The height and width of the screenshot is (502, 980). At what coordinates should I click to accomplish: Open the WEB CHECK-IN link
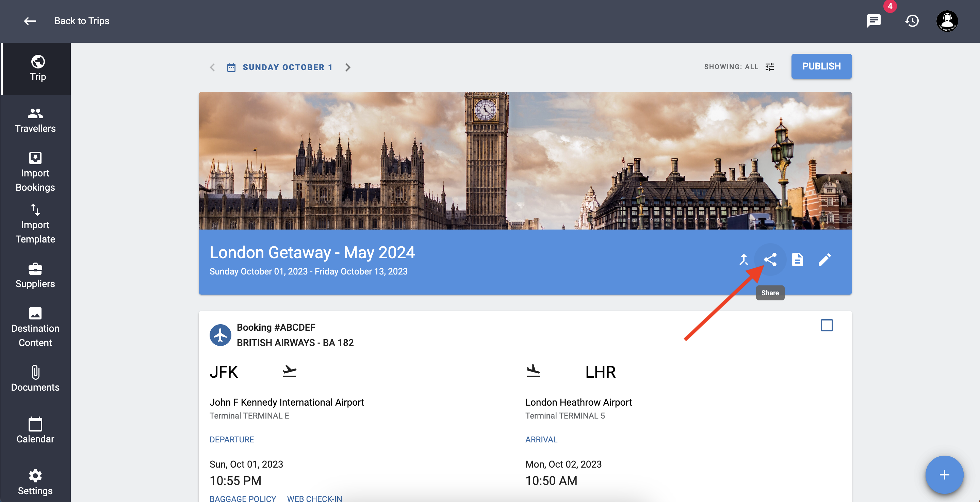[x=314, y=498]
